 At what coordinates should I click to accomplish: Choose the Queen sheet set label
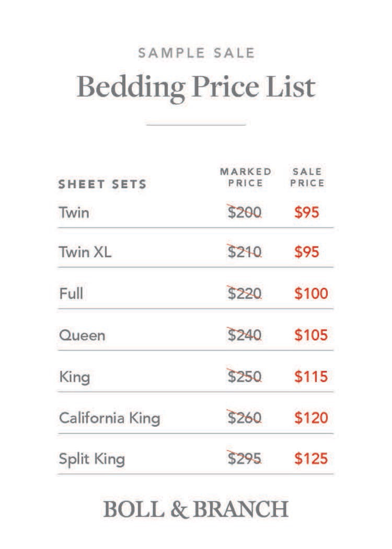(x=82, y=335)
